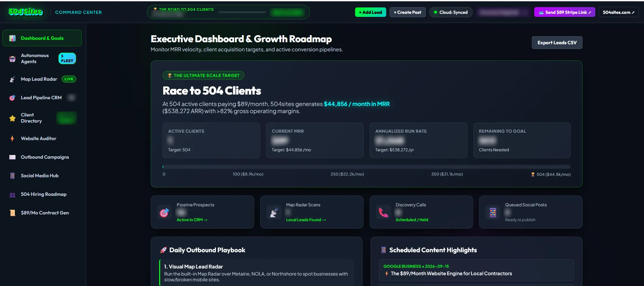
Task: Click Export Leads CSV button
Action: point(557,43)
